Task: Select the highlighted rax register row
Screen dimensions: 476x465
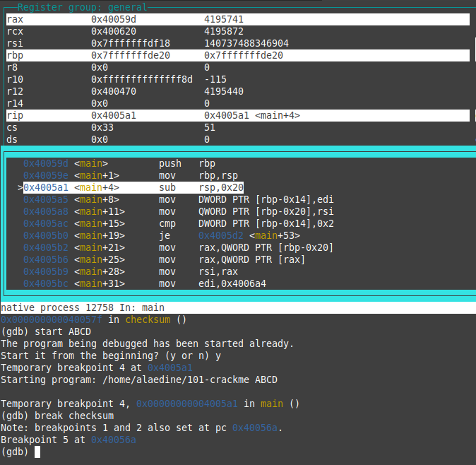Action: 237,20
